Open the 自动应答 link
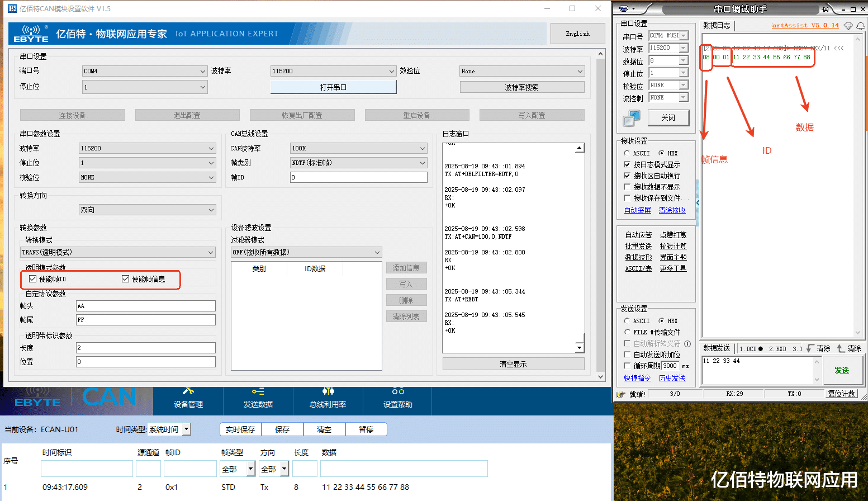Viewport: 868px width, 501px height. click(x=638, y=235)
